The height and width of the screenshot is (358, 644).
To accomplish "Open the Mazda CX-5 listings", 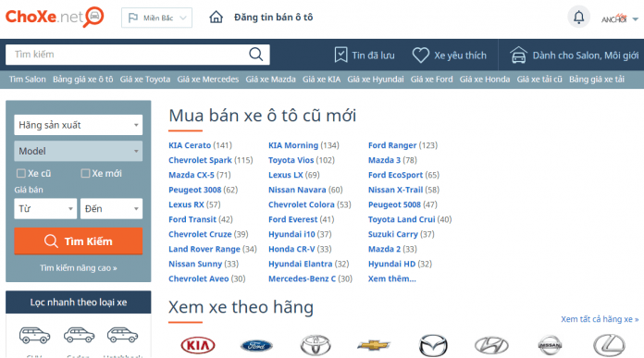I will pos(192,175).
